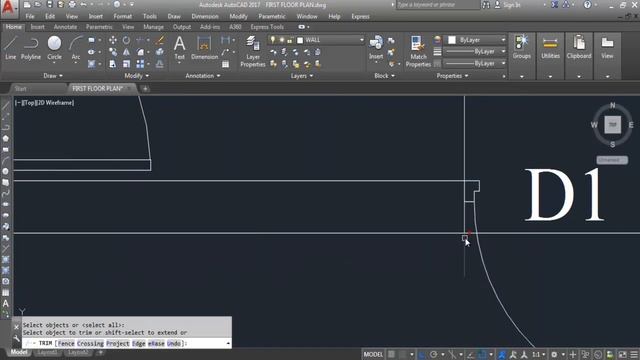Click the Insert block icon
Image resolution: width=640 pixels, height=360 pixels.
click(x=376, y=48)
